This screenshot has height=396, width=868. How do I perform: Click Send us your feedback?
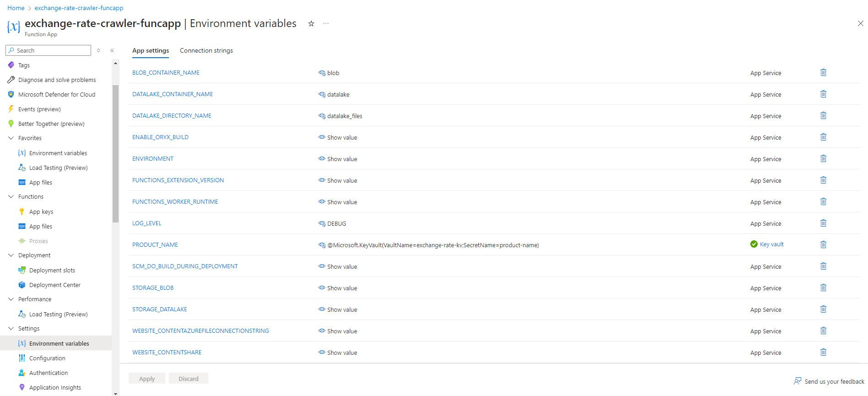829,381
